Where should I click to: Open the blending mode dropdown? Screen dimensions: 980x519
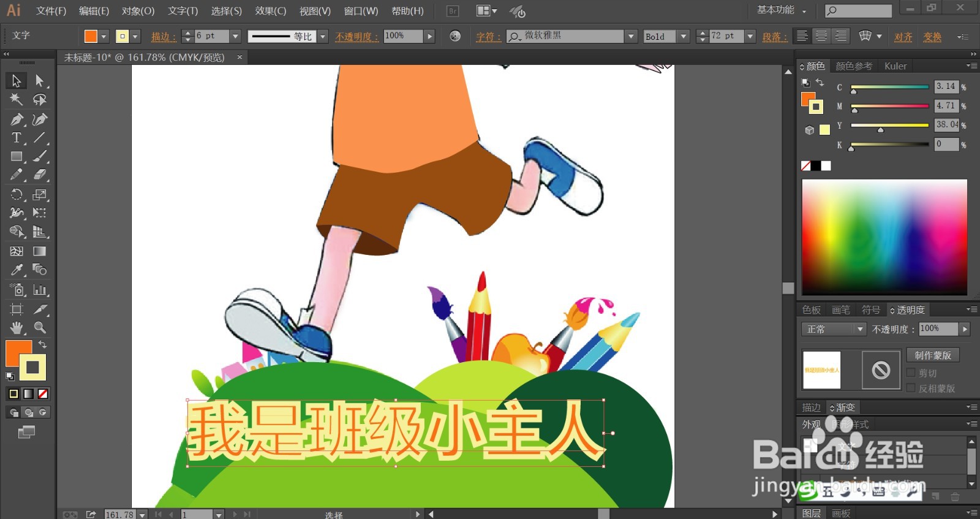pos(834,329)
